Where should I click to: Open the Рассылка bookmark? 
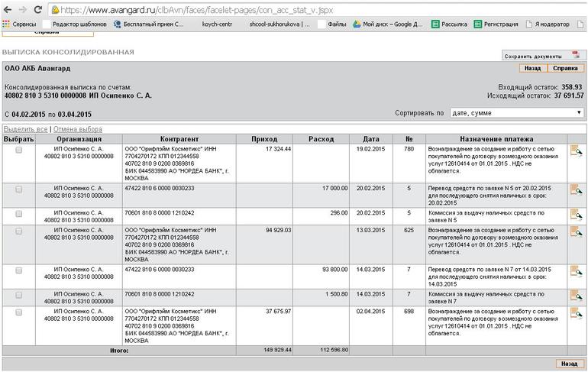(x=449, y=24)
